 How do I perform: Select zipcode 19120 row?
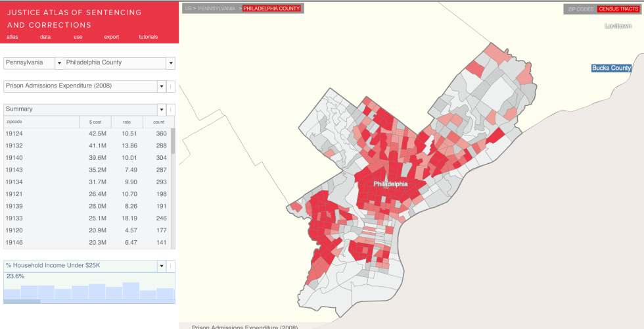[87, 231]
